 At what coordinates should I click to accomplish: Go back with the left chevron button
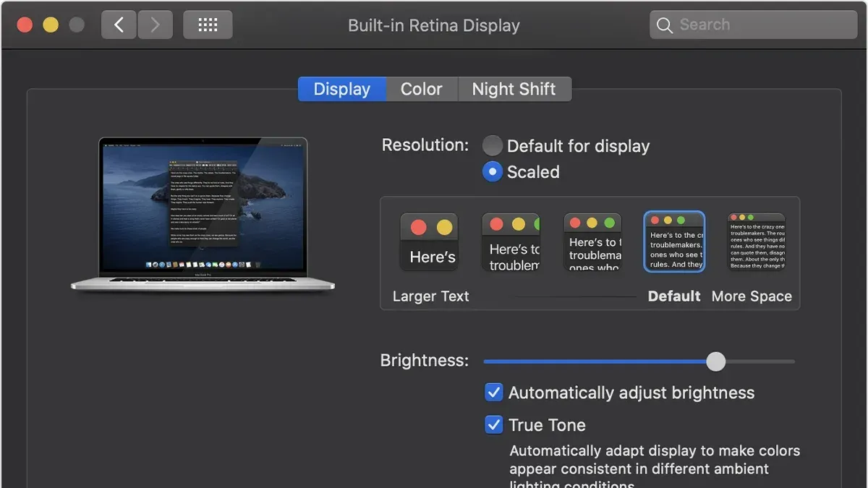(119, 25)
